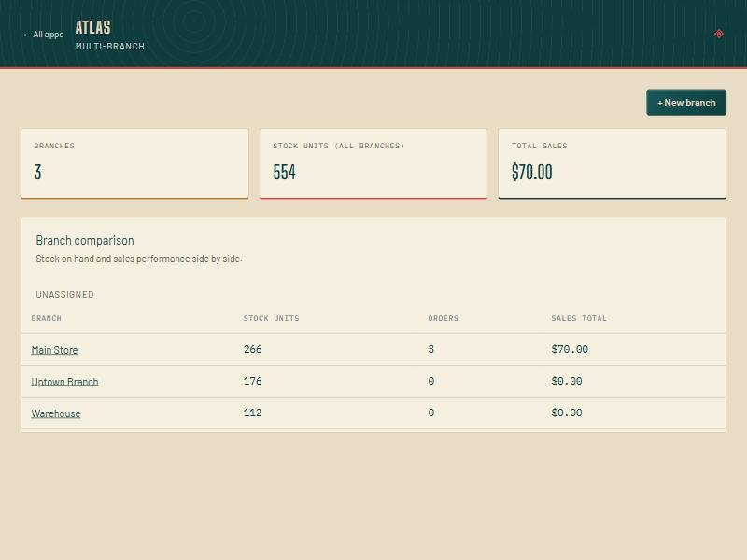
Task: Click the Orders column header
Action: (443, 318)
